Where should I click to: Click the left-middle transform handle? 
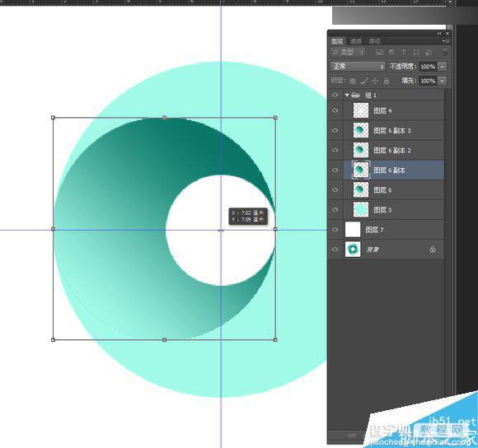coord(54,229)
